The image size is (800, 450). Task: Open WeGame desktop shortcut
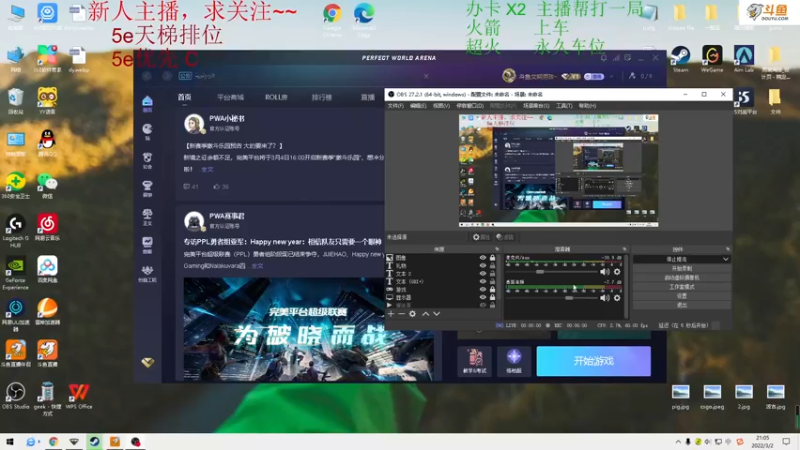[x=712, y=59]
